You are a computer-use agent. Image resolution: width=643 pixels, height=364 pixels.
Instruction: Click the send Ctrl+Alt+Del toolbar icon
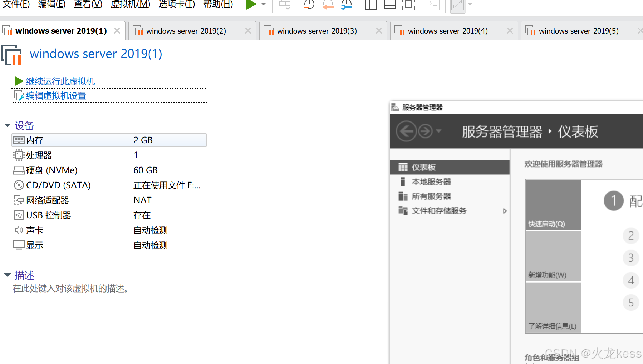click(285, 5)
